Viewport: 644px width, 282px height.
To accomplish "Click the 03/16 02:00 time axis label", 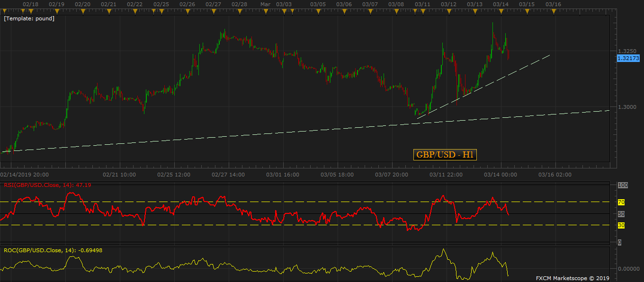I will [555, 175].
